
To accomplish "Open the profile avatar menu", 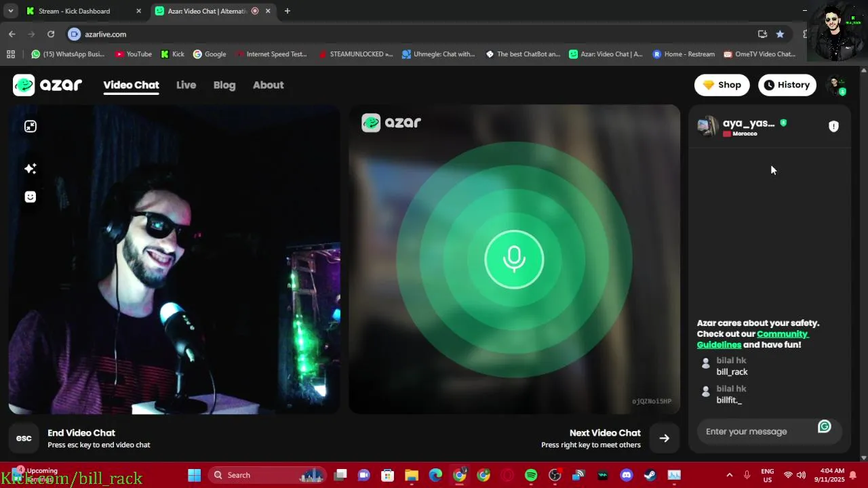I will point(836,85).
